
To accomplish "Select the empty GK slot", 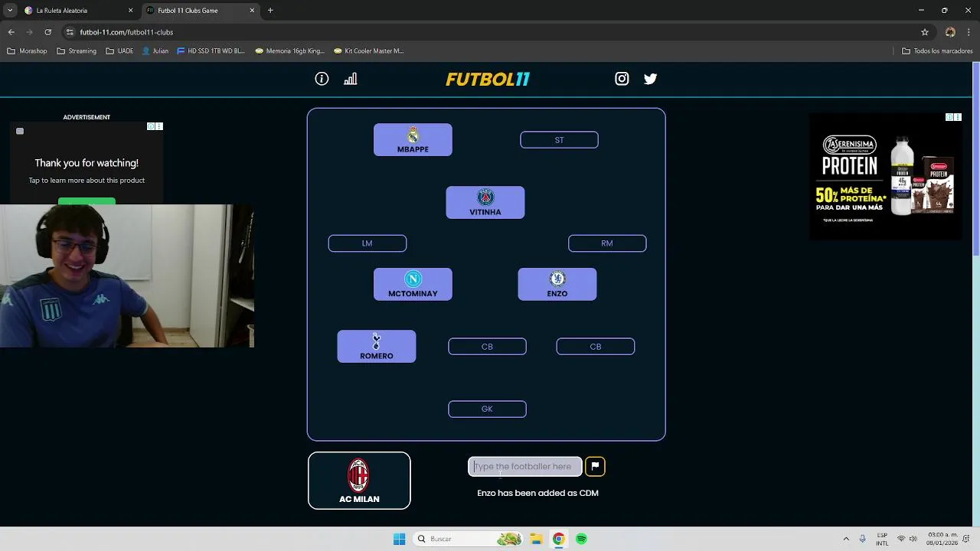I will tap(487, 409).
